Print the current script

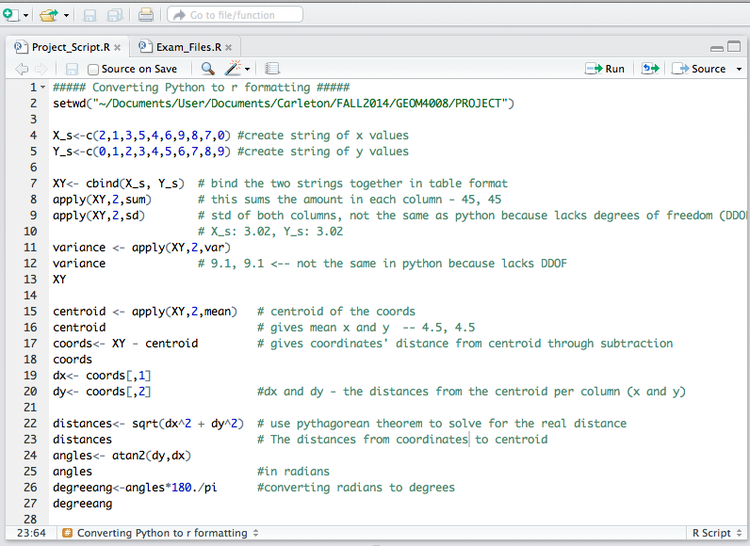[x=146, y=15]
